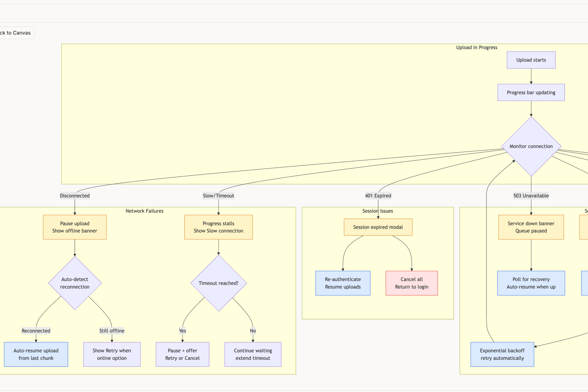Click the Service down banner node

pos(531,227)
